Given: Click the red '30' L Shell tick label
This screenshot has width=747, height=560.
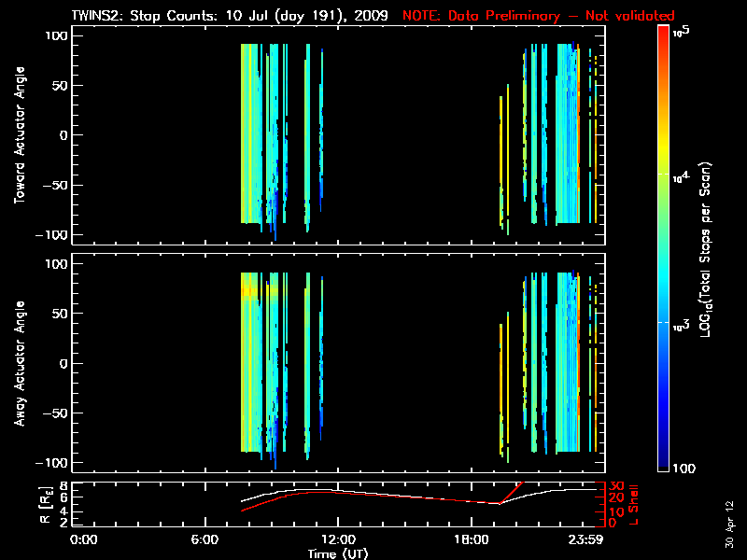Looking at the screenshot, I should point(616,487).
